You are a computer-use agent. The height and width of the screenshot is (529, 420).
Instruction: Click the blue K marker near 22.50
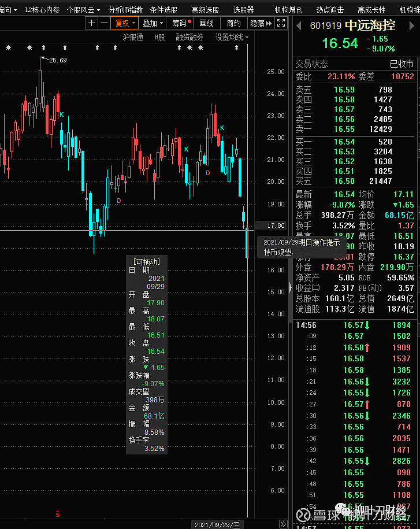pyautogui.click(x=222, y=128)
